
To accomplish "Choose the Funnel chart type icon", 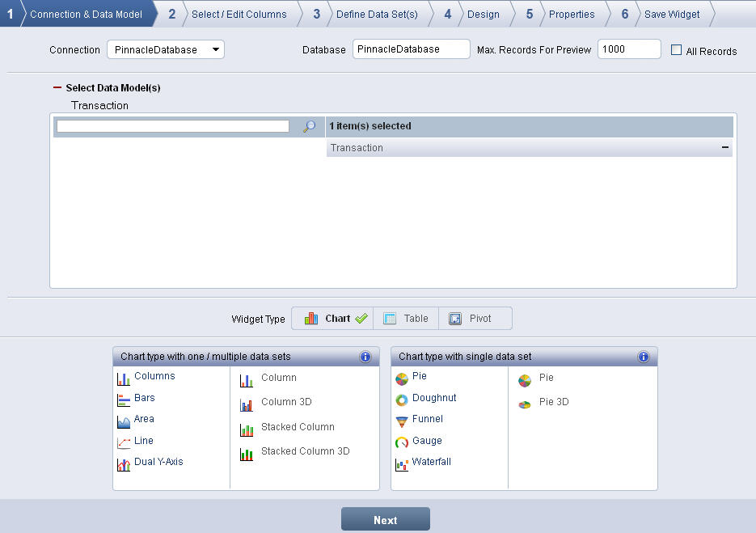I will click(402, 421).
